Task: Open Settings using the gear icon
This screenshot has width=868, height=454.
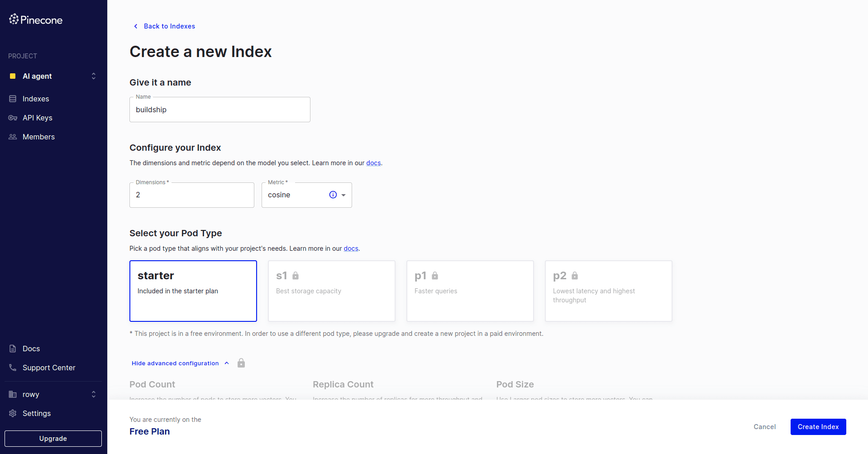Action: click(13, 413)
